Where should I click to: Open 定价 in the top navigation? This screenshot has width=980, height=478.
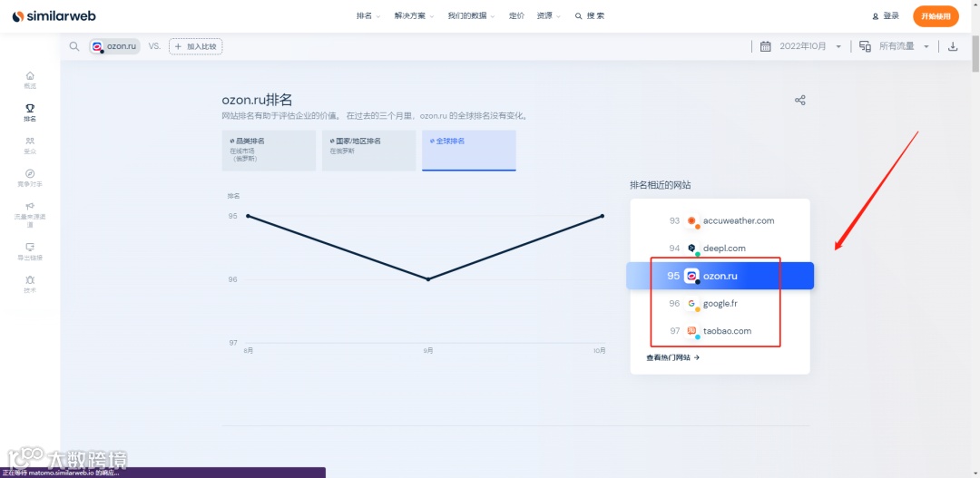[x=516, y=16]
